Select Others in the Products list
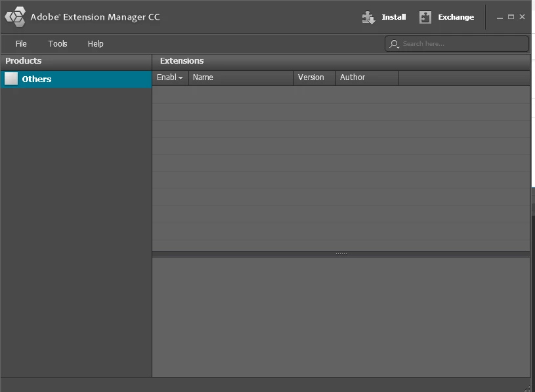The width and height of the screenshot is (535, 392). click(76, 79)
